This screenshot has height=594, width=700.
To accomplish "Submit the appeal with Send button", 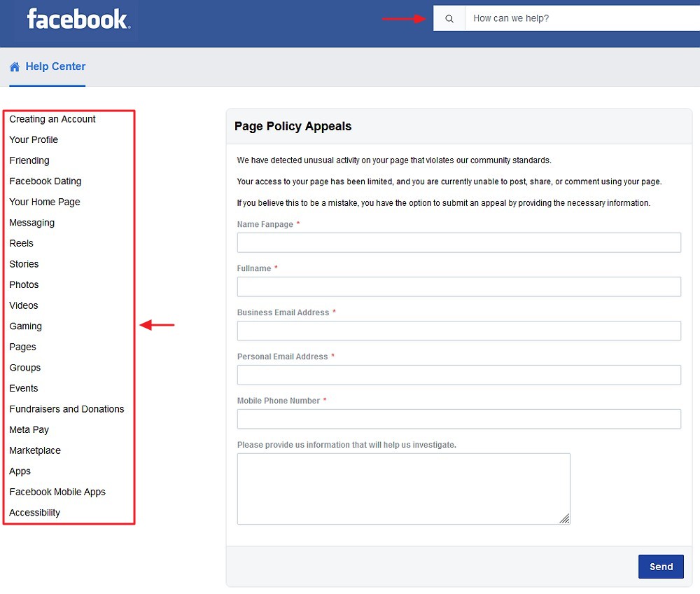I will click(661, 567).
